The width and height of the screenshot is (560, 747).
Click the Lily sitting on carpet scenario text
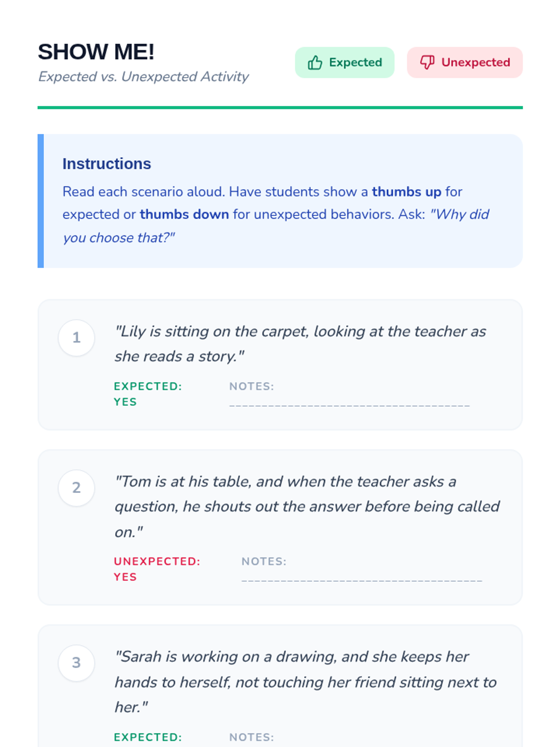(x=300, y=344)
